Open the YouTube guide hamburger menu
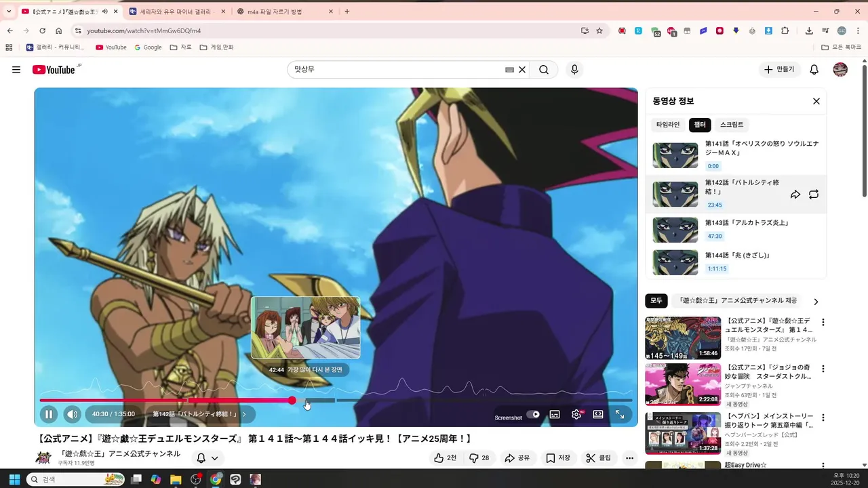 [16, 70]
